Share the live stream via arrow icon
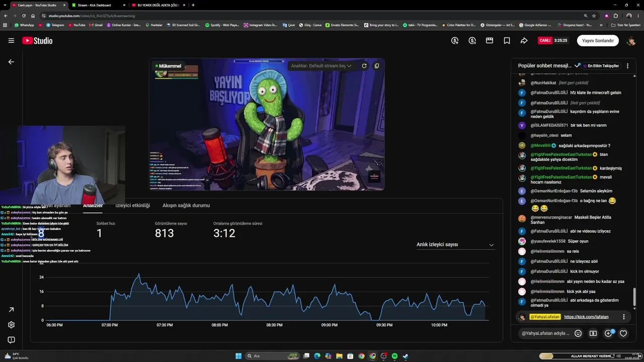The width and height of the screenshot is (644, 362). coord(524,41)
